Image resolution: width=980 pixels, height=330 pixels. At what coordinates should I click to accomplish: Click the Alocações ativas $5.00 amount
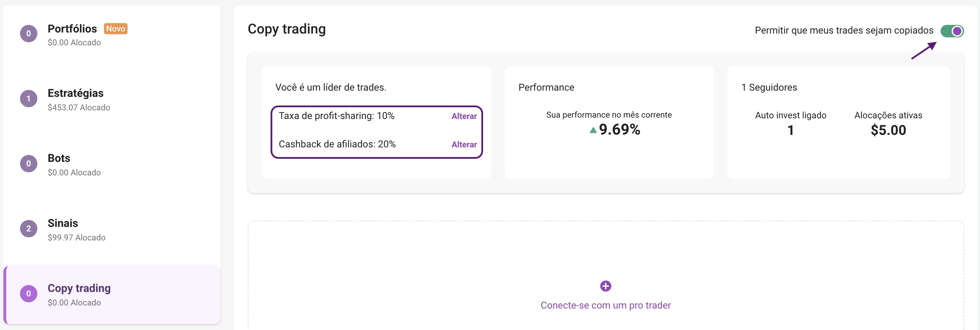click(x=888, y=130)
